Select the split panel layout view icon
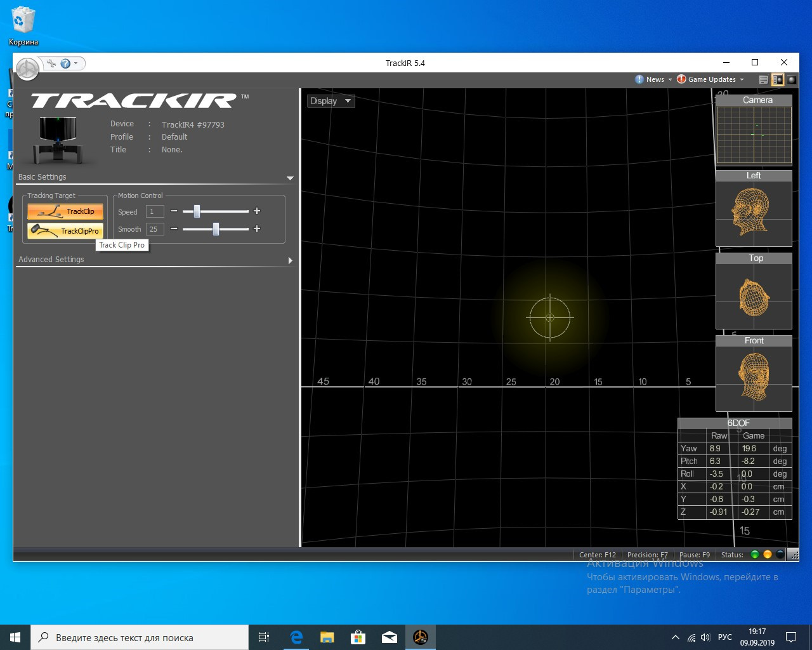The image size is (812, 650). point(777,80)
